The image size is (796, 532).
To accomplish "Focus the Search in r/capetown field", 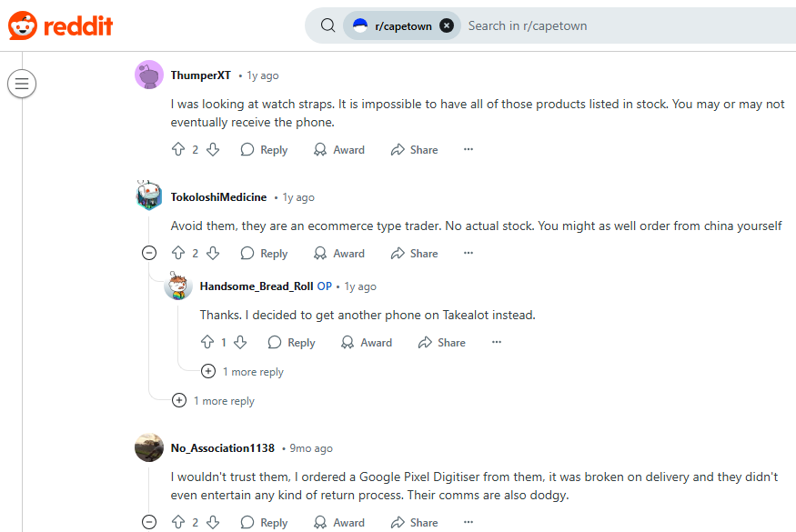I will click(x=619, y=25).
